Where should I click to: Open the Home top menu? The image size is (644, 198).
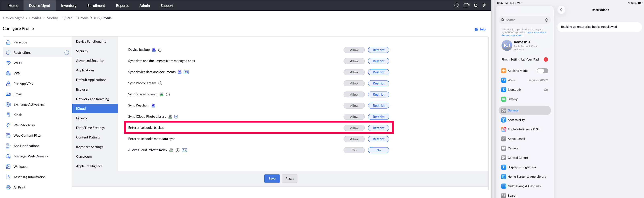click(x=13, y=5)
